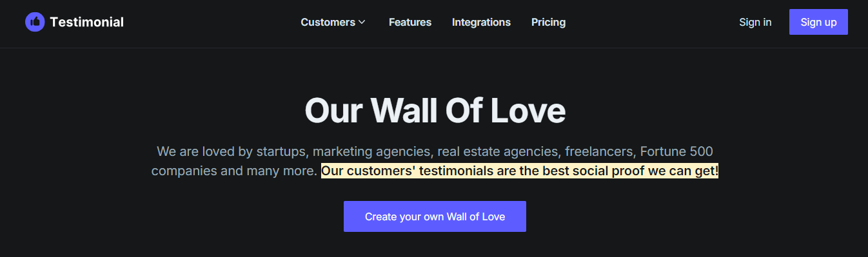Click the Our Wall Of Love heading

coord(435,110)
